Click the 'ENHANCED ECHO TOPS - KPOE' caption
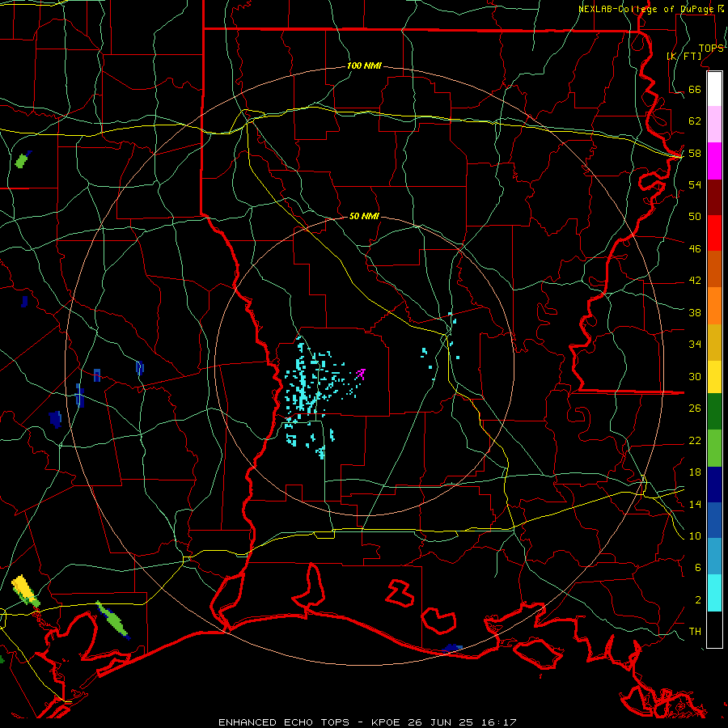Screen dimensions: 728x728 pyautogui.click(x=311, y=722)
